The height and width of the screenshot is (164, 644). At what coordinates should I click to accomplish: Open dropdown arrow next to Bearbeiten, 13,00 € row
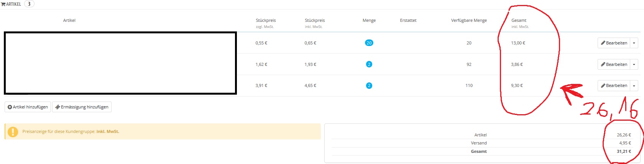634,43
